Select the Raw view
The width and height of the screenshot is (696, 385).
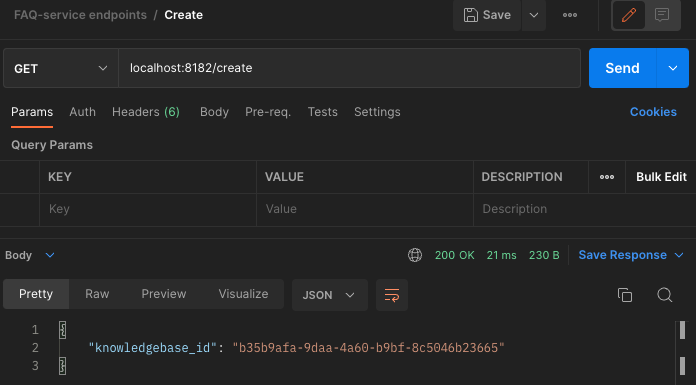coord(97,294)
